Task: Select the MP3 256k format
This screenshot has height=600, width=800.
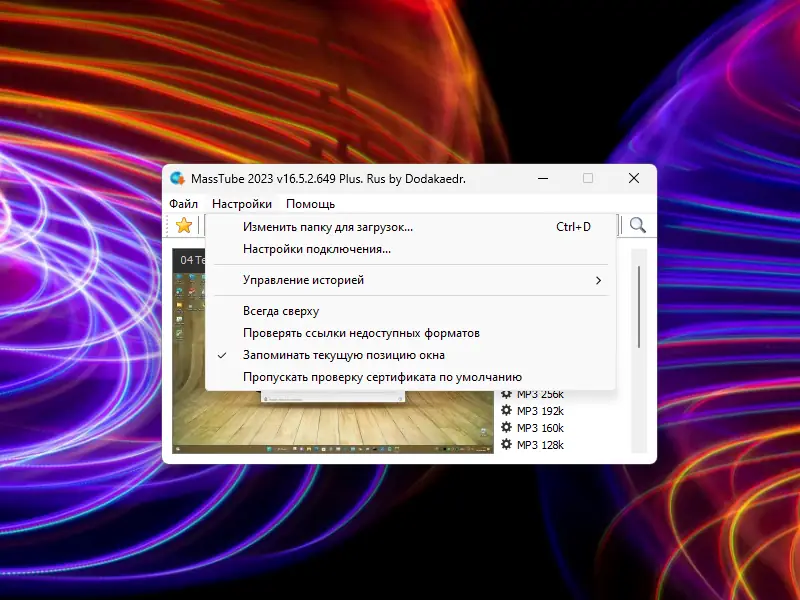Action: tap(540, 394)
